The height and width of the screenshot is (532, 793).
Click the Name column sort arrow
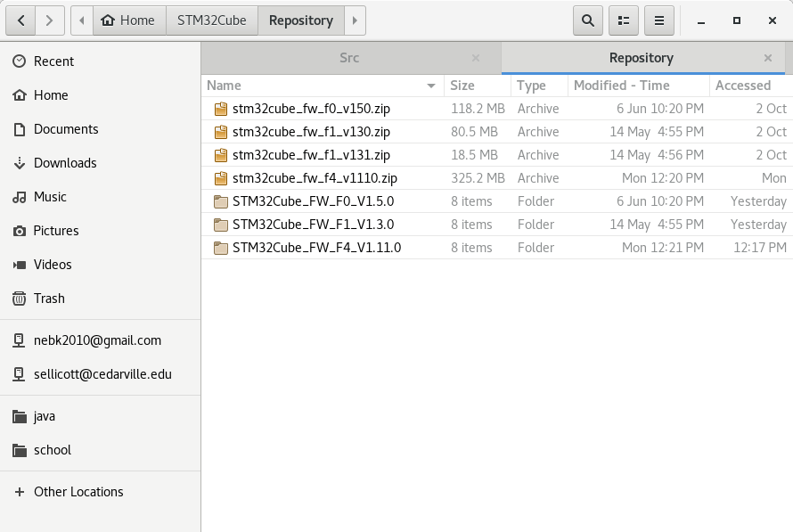coord(431,86)
